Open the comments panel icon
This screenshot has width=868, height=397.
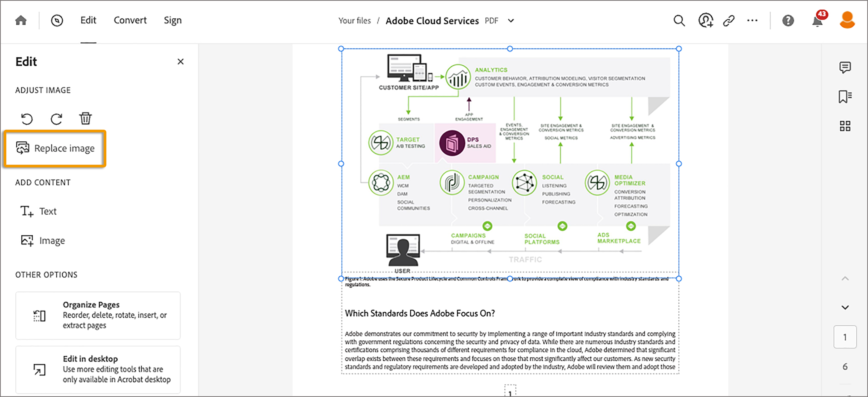pyautogui.click(x=845, y=67)
